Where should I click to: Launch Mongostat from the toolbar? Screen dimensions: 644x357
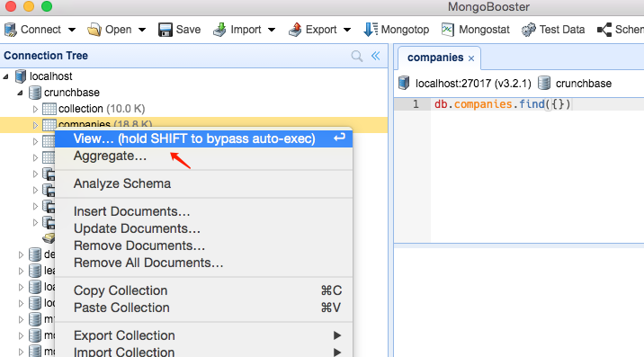[475, 30]
